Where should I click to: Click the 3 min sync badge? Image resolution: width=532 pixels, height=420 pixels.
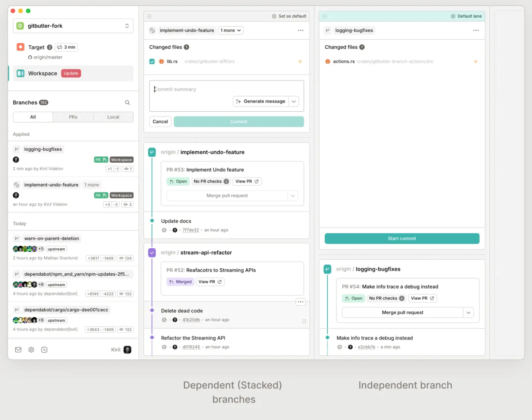[x=66, y=47]
